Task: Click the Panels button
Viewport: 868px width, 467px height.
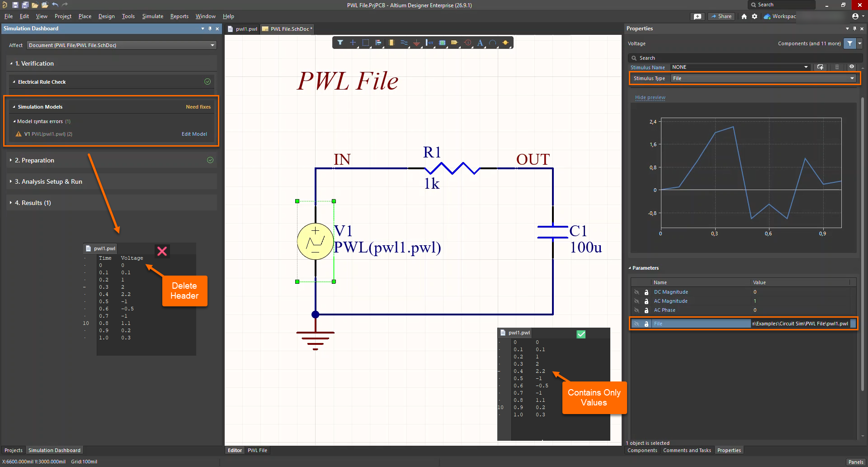Action: (855, 462)
